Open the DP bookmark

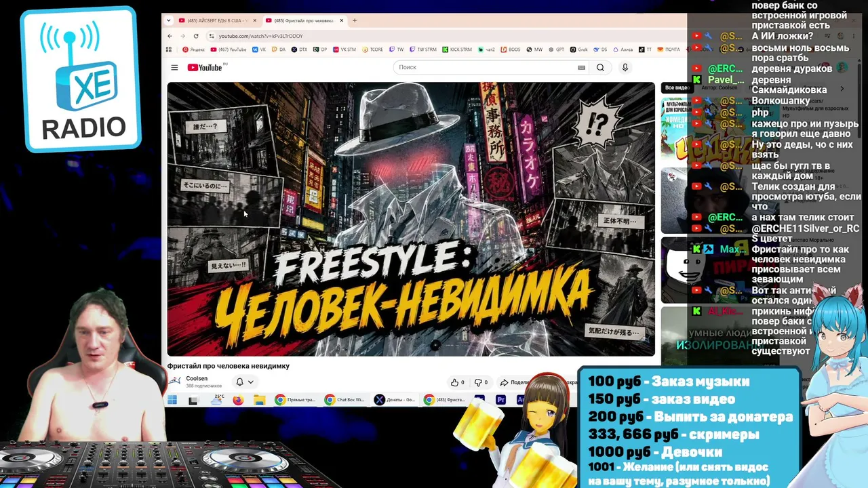[319, 49]
